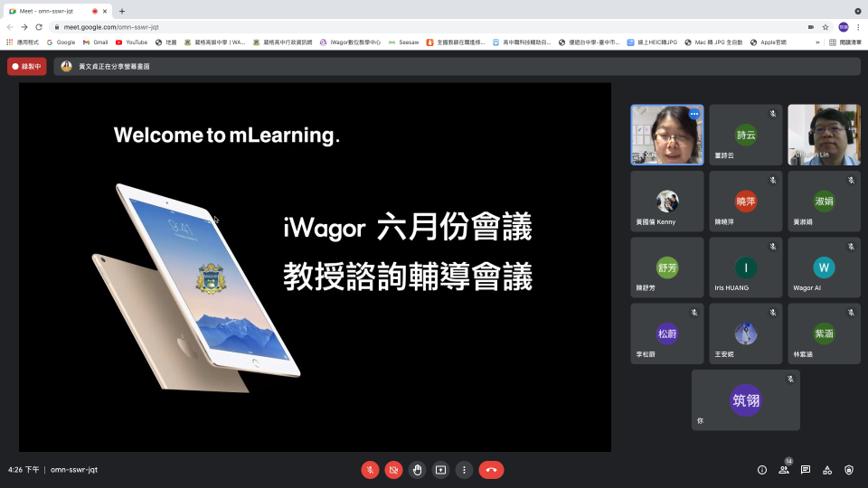Screen dimensions: 868x488
Task: Turn on the camera in the call bar
Action: pos(393,470)
